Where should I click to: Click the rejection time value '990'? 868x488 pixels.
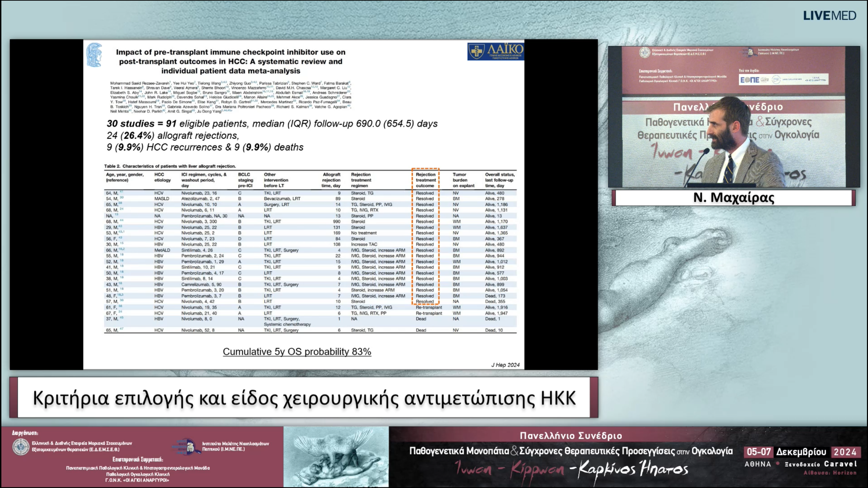[x=337, y=221]
